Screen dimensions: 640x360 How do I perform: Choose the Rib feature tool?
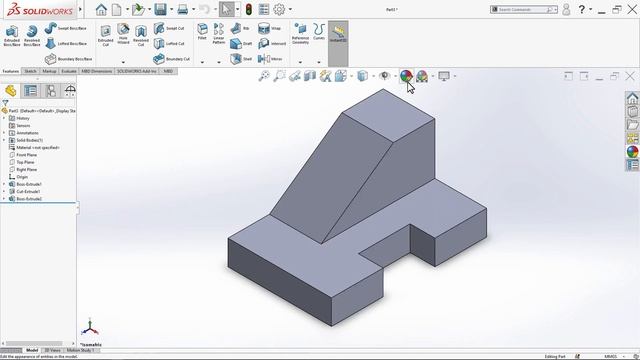click(240, 28)
